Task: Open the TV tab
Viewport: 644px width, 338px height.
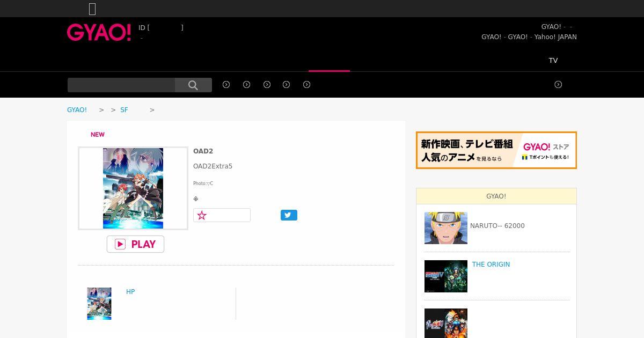Action: tap(553, 60)
